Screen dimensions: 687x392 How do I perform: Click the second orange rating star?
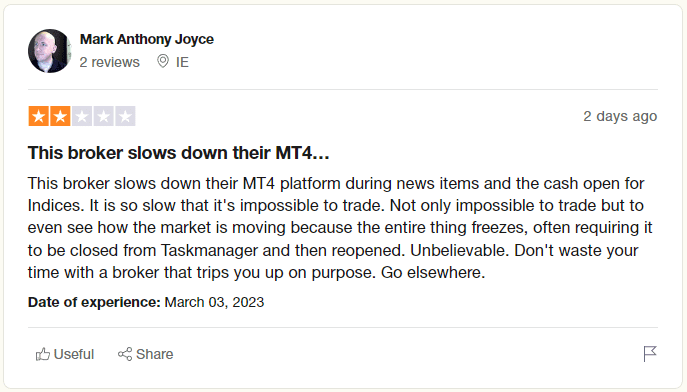click(x=60, y=116)
